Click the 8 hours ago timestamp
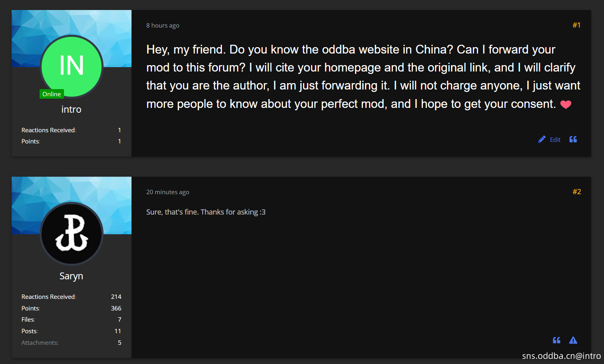This screenshot has height=364, width=604. [x=163, y=26]
